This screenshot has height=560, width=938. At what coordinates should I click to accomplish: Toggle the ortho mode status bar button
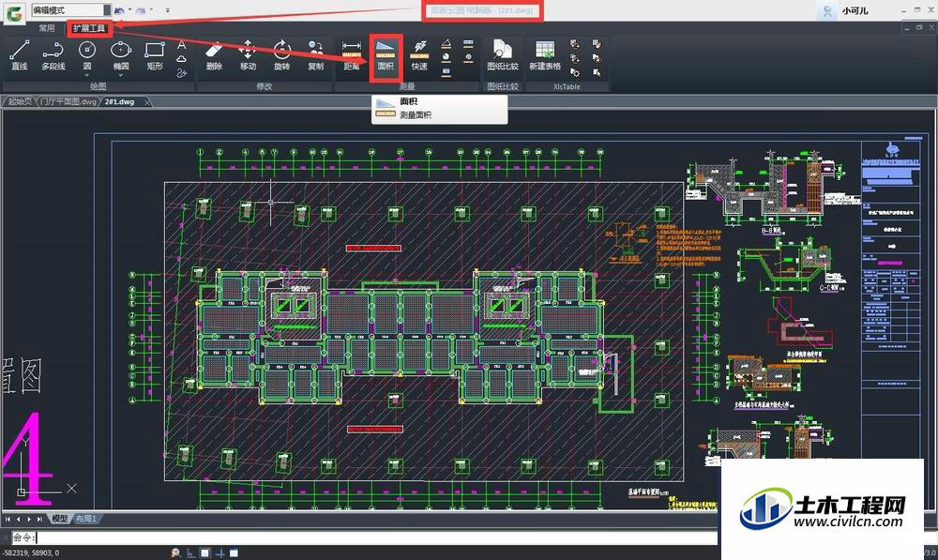point(190,553)
